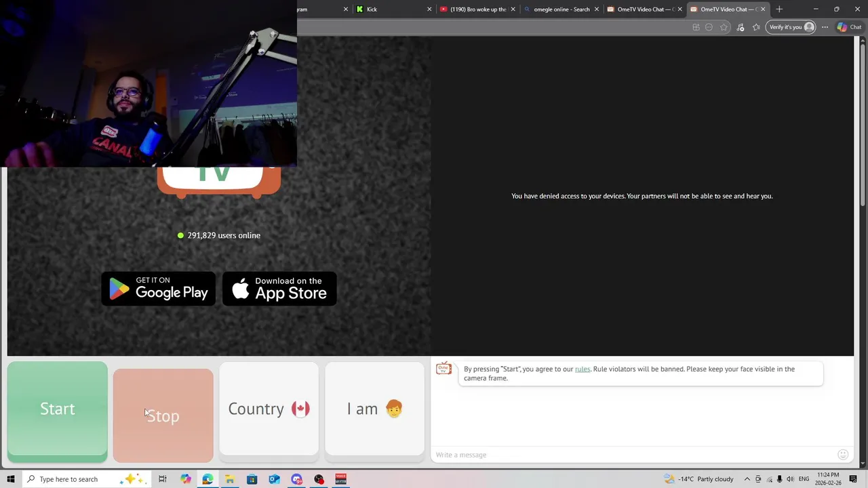
Task: Download the app on the App Store
Action: tap(279, 289)
